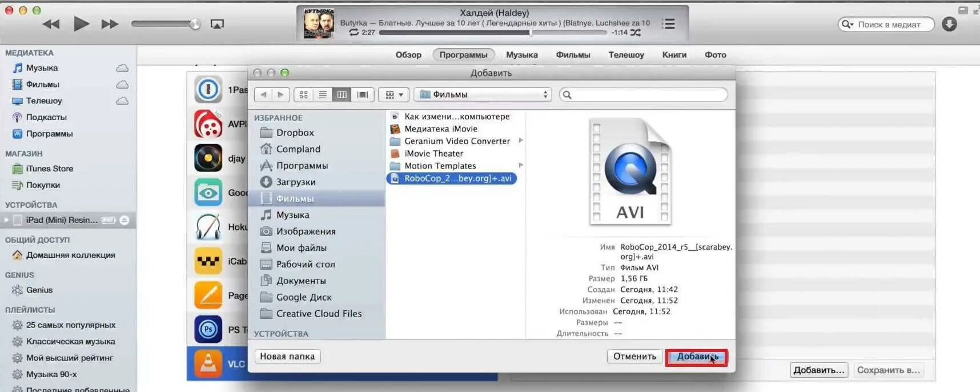The height and width of the screenshot is (392, 980).
Task: Switch dialog to icon view
Action: click(x=303, y=95)
